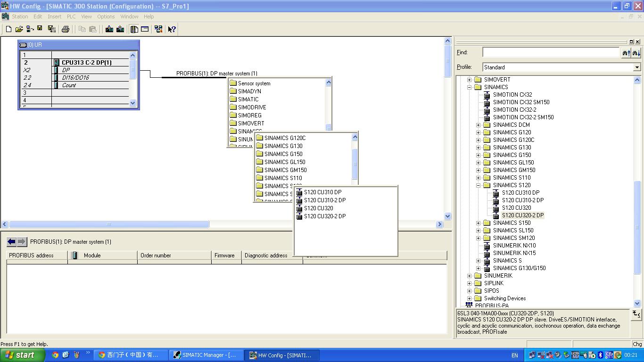Click the Find Up binoculars button
Screen dimensions: 644x362
click(x=626, y=53)
